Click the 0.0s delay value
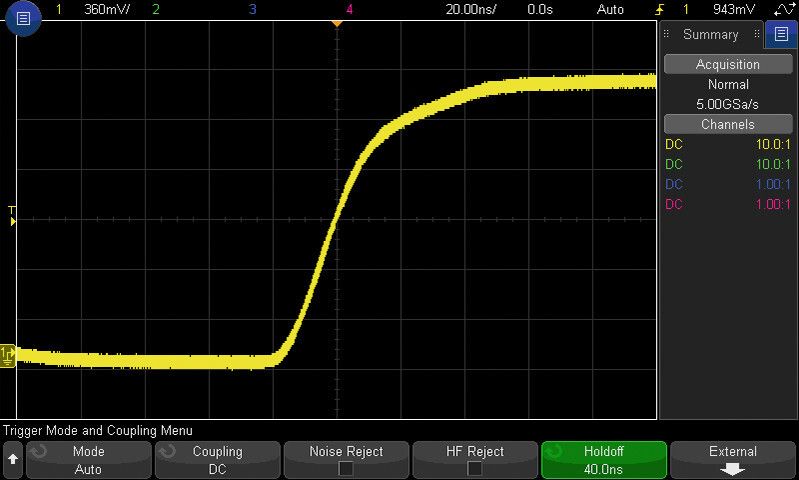 tap(540, 9)
